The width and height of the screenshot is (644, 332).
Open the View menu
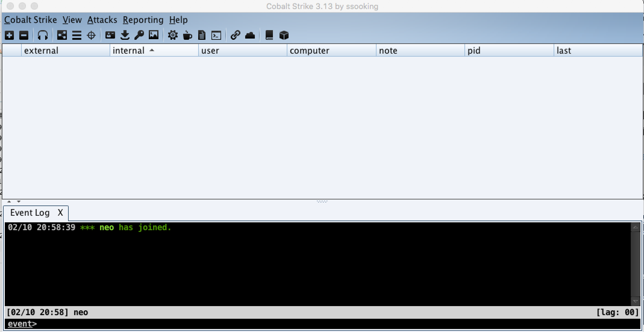click(72, 20)
